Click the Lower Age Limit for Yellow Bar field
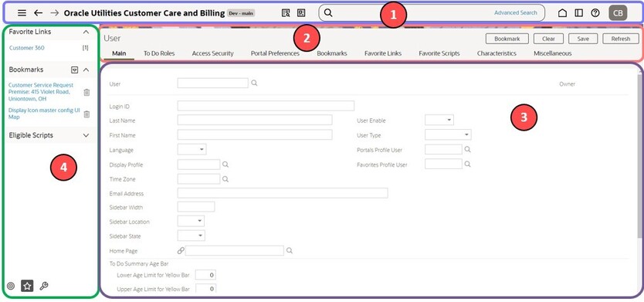Image resolution: width=644 pixels, height=302 pixels. click(205, 275)
